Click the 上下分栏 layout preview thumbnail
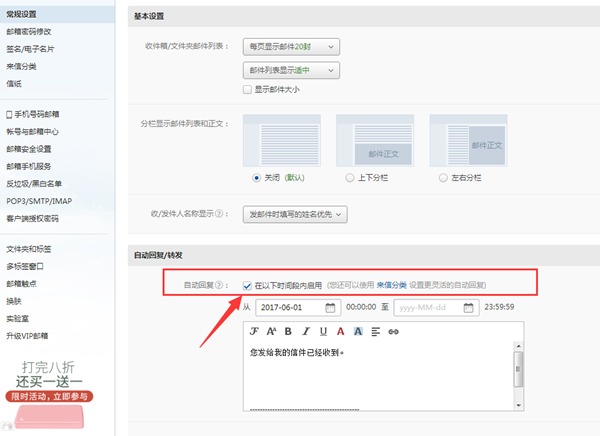Image resolution: width=600 pixels, height=436 pixels. [375, 140]
